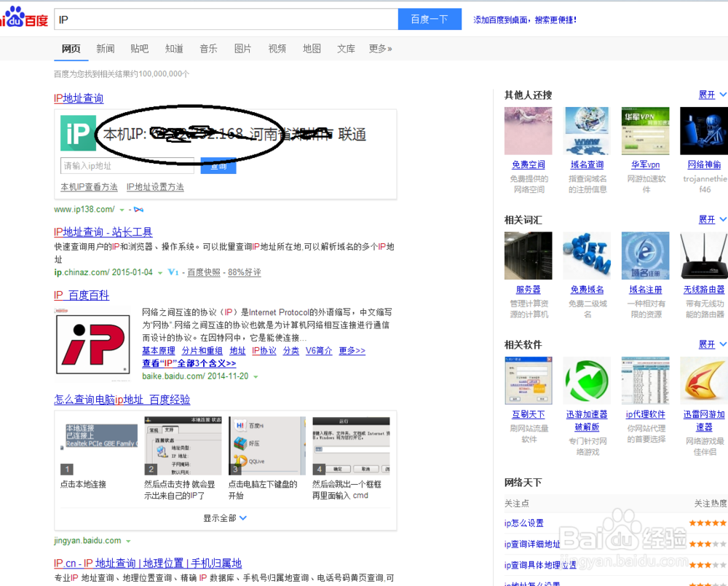Click the blue bowtie icon after ip138.com
The width and height of the screenshot is (728, 586).
pos(138,210)
